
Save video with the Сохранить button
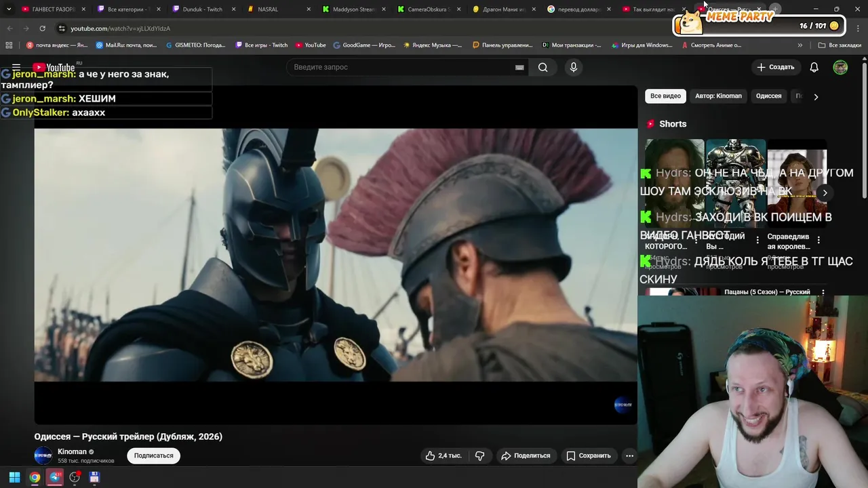(x=589, y=455)
